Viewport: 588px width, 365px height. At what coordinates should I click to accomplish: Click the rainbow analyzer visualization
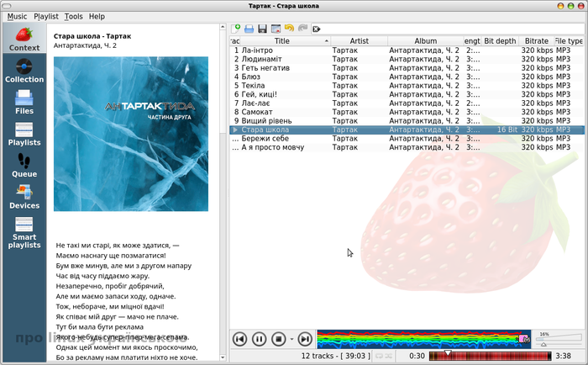tap(423, 340)
